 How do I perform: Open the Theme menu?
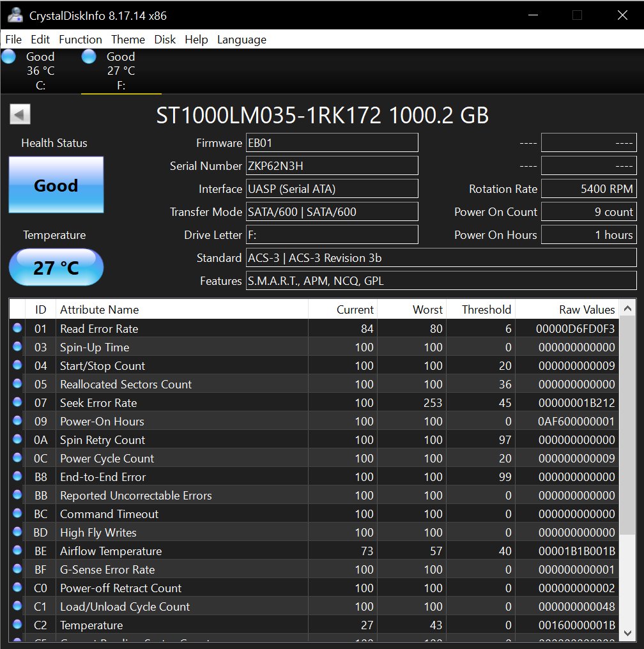pos(128,40)
